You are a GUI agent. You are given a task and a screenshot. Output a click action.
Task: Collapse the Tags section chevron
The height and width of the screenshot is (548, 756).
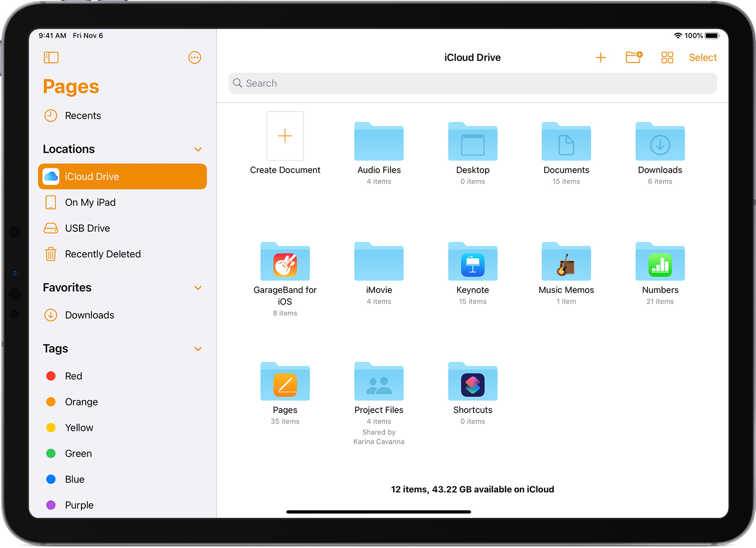click(x=198, y=349)
